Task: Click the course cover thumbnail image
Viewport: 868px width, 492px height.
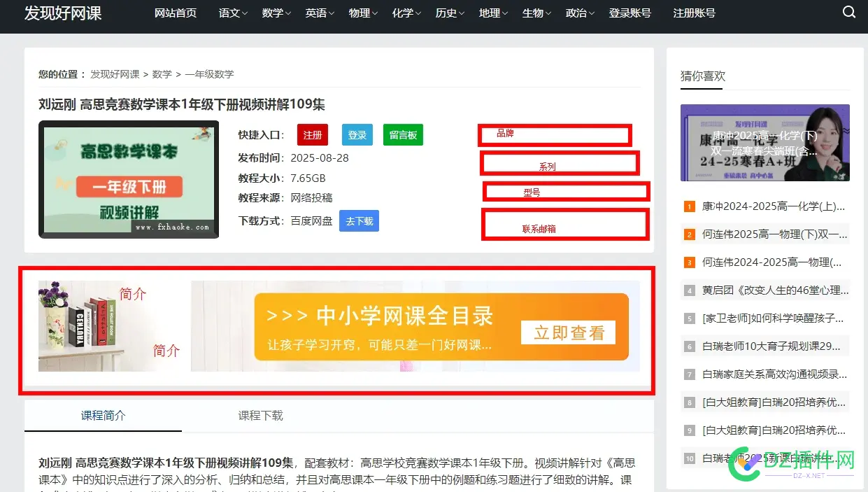Action: point(129,179)
